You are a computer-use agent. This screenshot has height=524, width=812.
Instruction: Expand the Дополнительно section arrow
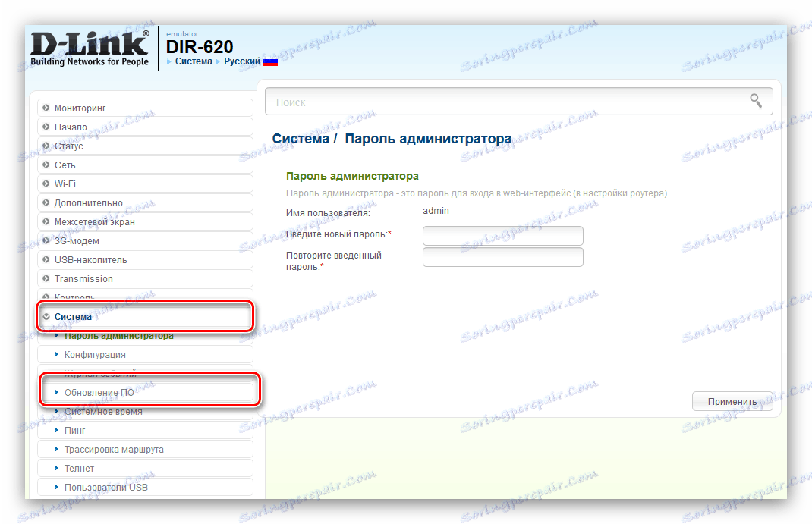46,202
